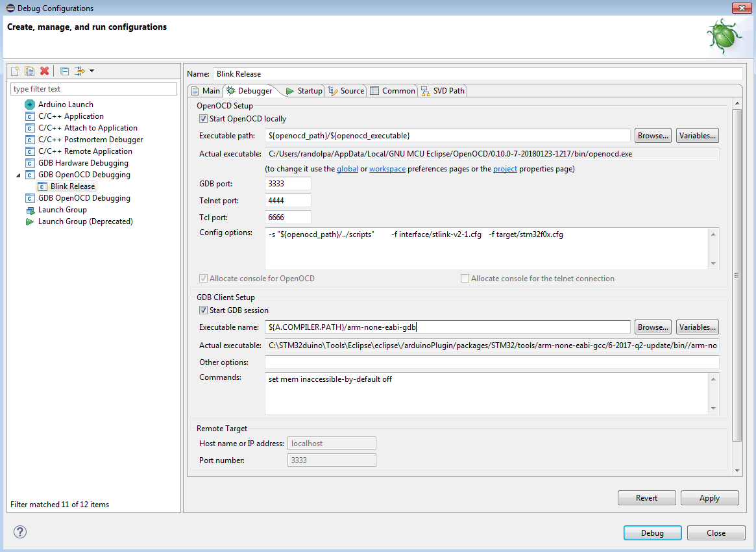Viewport: 756px width, 552px height.
Task: Click the Collapse All toolbar icon
Action: (x=64, y=71)
